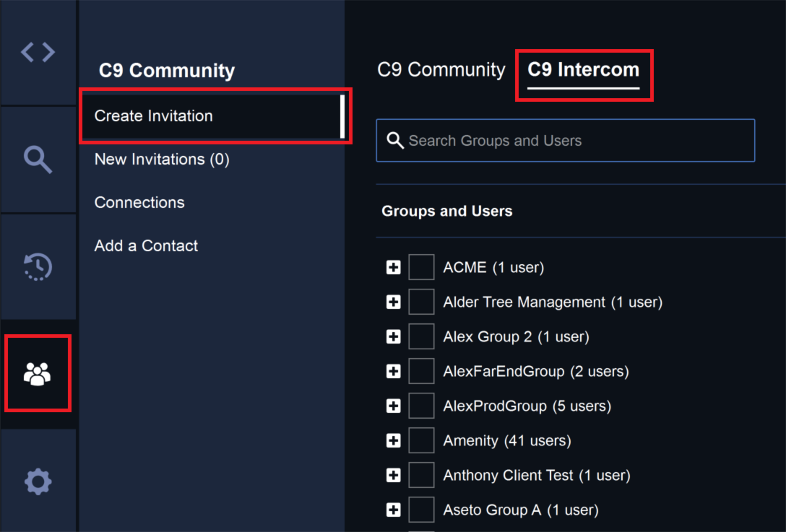Open the code brackets view in sidebar

[38, 52]
